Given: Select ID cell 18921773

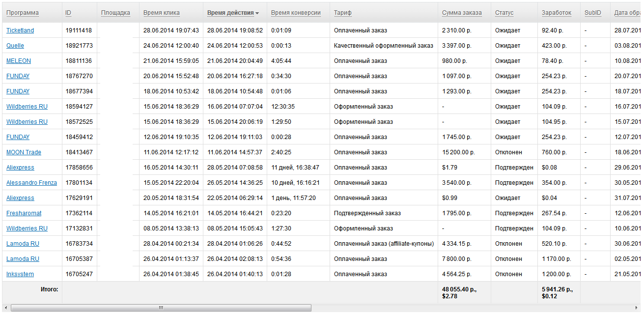Looking at the screenshot, I should (x=79, y=46).
